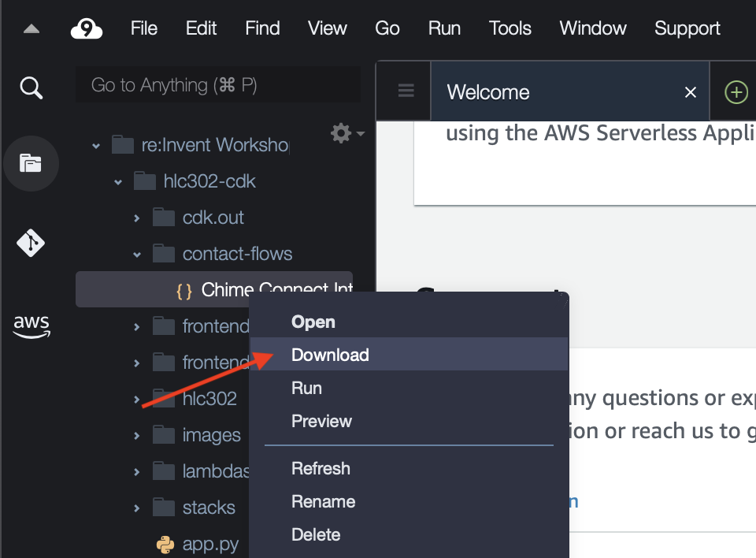Image resolution: width=756 pixels, height=558 pixels.
Task: Select the hlc302 folder name
Action: 209,399
